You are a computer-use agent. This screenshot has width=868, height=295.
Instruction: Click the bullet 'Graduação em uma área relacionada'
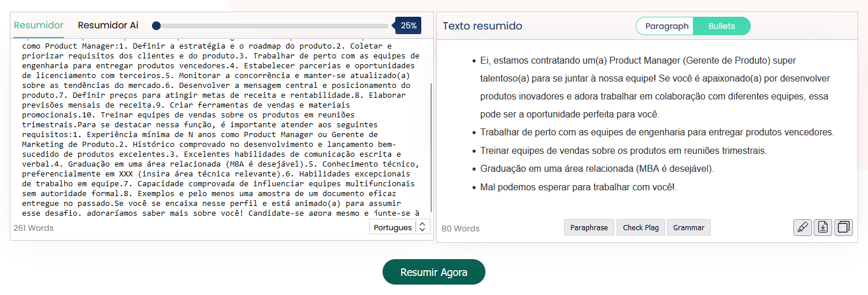(x=597, y=169)
